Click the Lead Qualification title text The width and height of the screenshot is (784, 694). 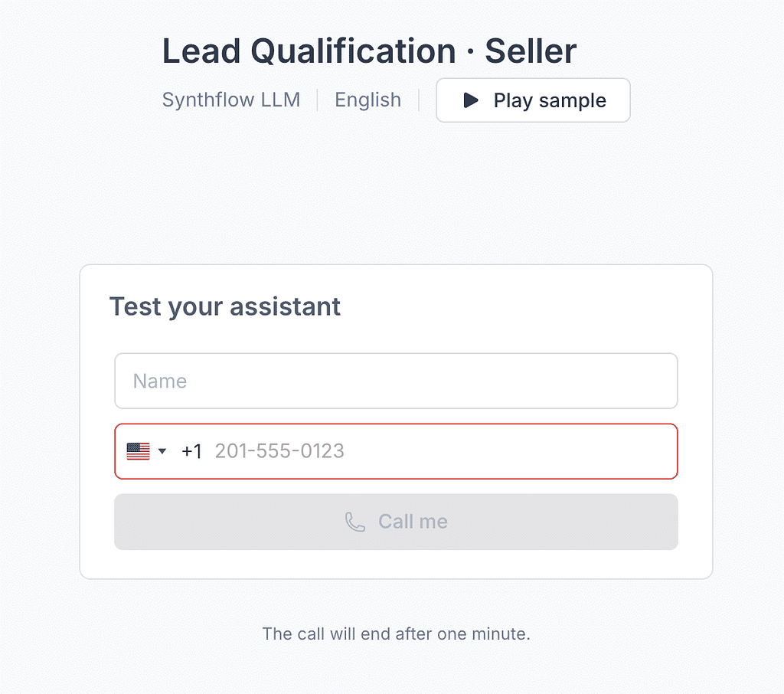309,51
